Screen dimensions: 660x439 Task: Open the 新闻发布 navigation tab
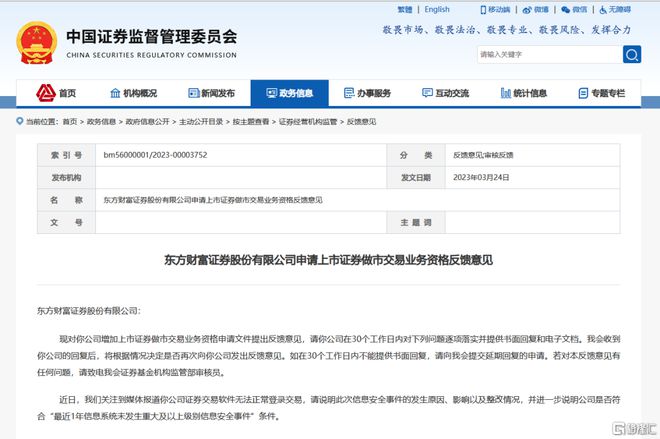click(212, 93)
